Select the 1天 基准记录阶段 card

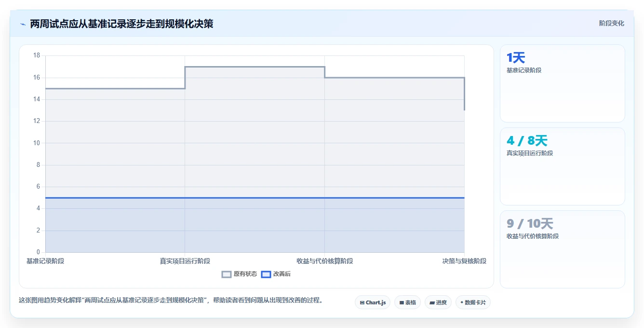563,83
